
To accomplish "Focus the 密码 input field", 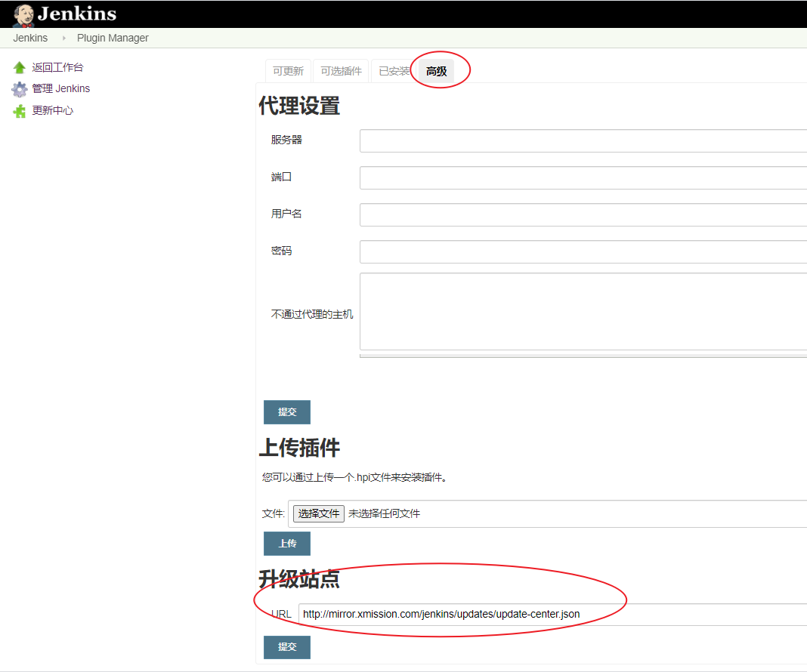I will (583, 252).
